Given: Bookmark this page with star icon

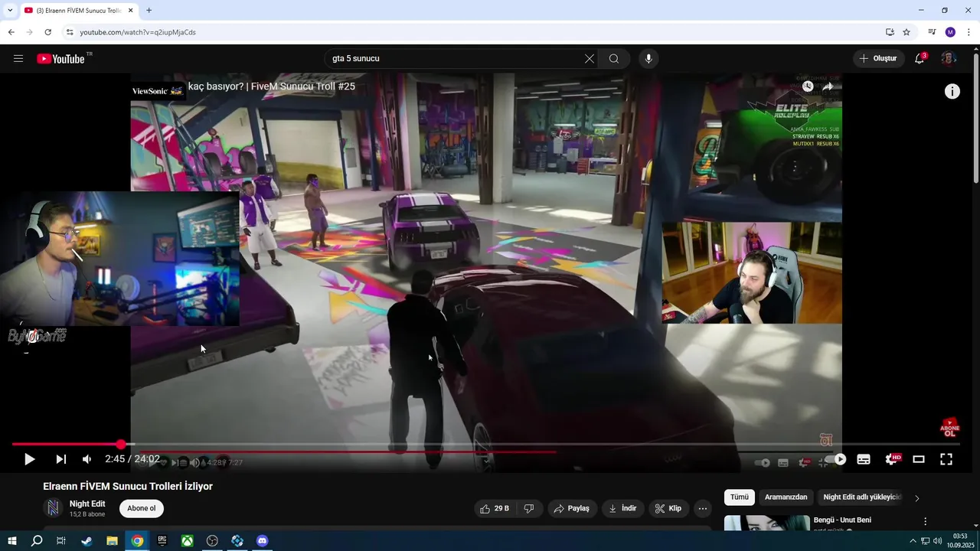Looking at the screenshot, I should pos(906,32).
